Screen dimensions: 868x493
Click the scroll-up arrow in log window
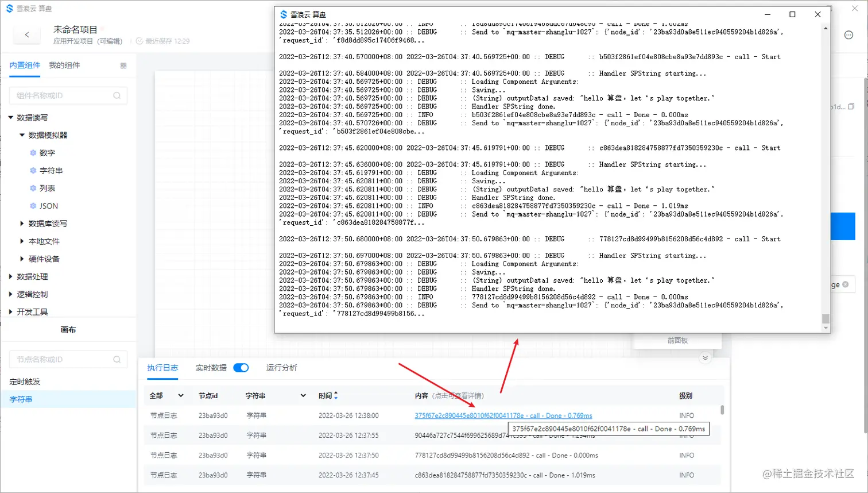[826, 28]
